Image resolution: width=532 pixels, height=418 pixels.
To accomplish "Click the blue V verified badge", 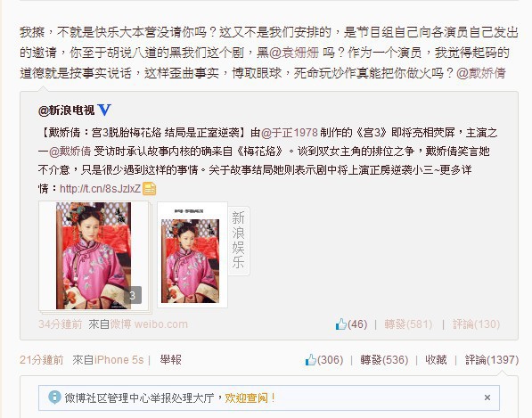I will [x=104, y=110].
